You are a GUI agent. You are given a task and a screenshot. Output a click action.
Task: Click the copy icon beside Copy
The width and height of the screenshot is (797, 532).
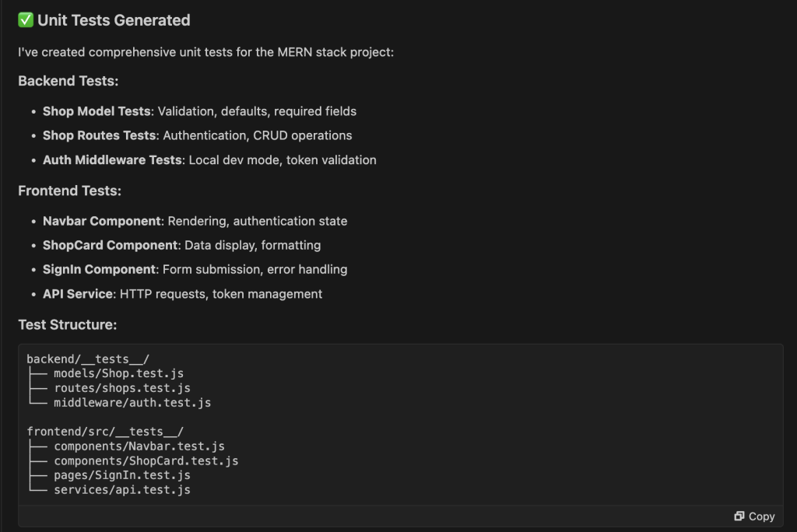[x=739, y=516]
